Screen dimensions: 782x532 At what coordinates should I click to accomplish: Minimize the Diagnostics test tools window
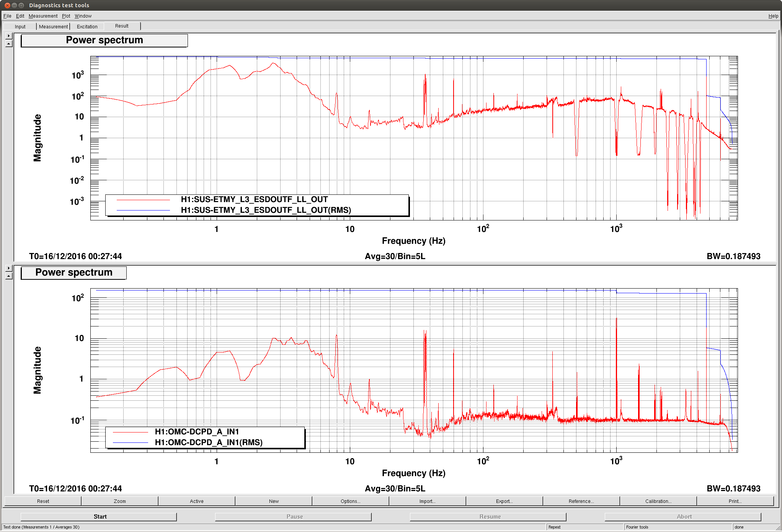[14, 5]
